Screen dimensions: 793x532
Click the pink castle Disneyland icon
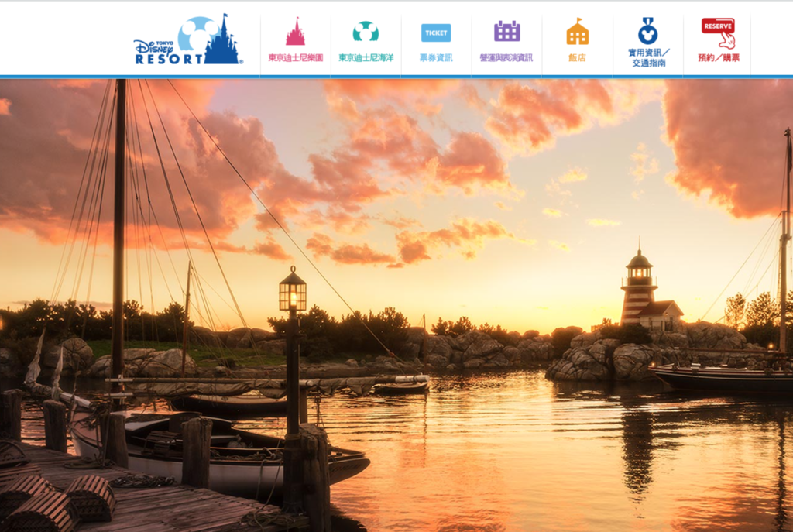pyautogui.click(x=295, y=31)
